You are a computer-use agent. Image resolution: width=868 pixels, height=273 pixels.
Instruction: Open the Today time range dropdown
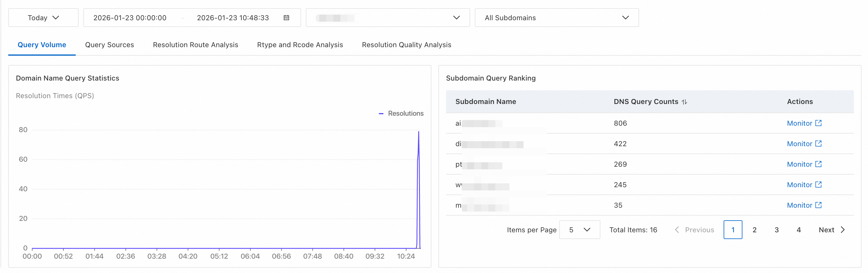(x=43, y=18)
